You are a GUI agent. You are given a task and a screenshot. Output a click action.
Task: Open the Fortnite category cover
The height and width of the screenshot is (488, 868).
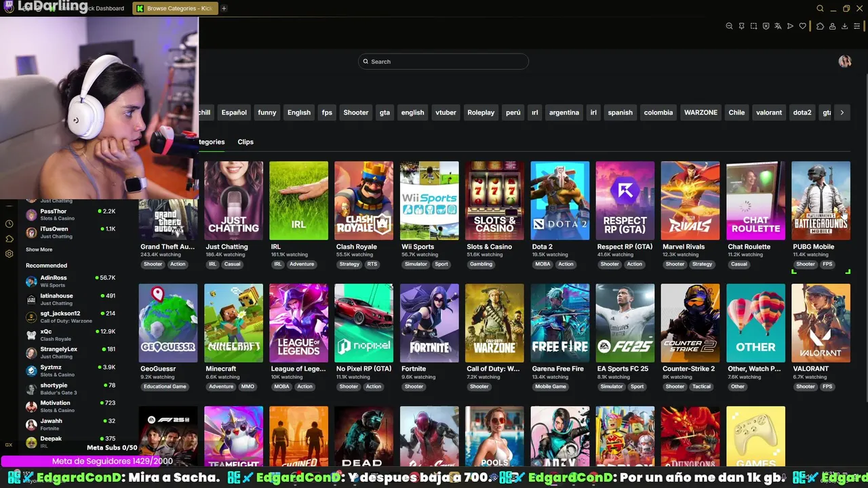pyautogui.click(x=429, y=323)
